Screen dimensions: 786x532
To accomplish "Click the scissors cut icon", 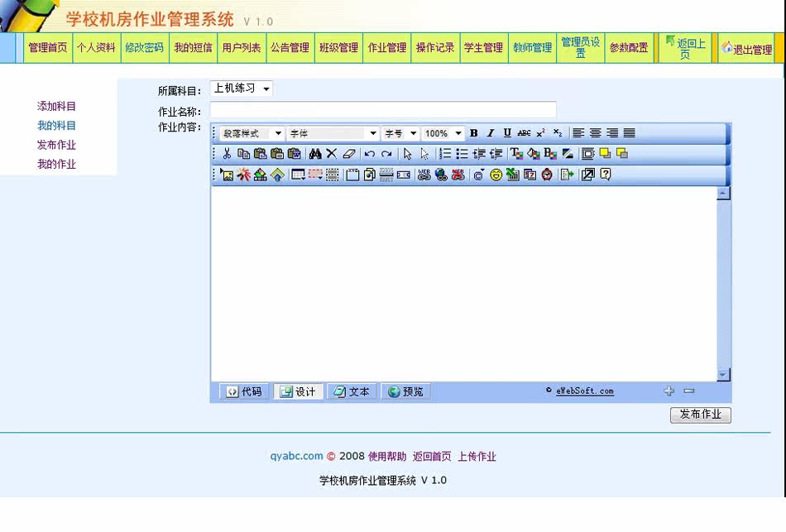I will [227, 153].
